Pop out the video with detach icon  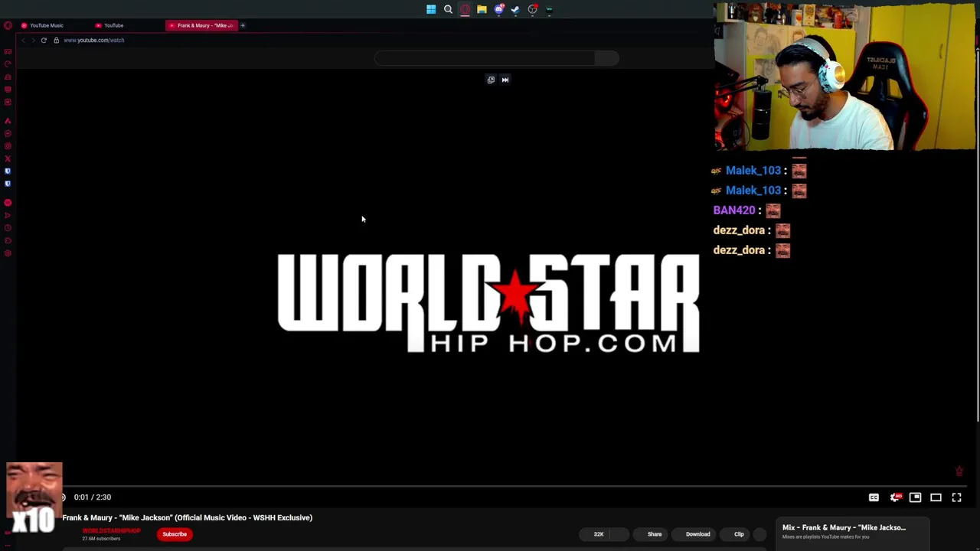[x=491, y=80]
